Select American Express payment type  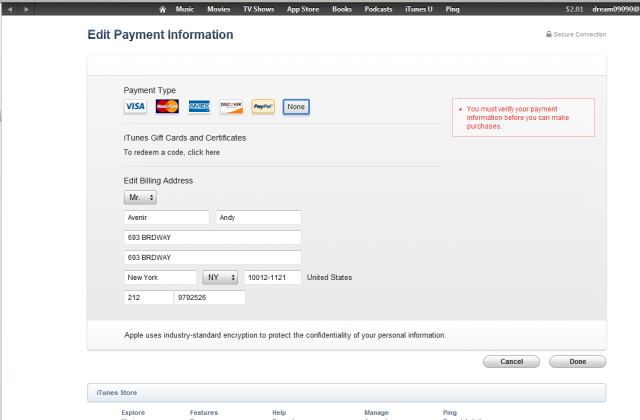pyautogui.click(x=199, y=107)
